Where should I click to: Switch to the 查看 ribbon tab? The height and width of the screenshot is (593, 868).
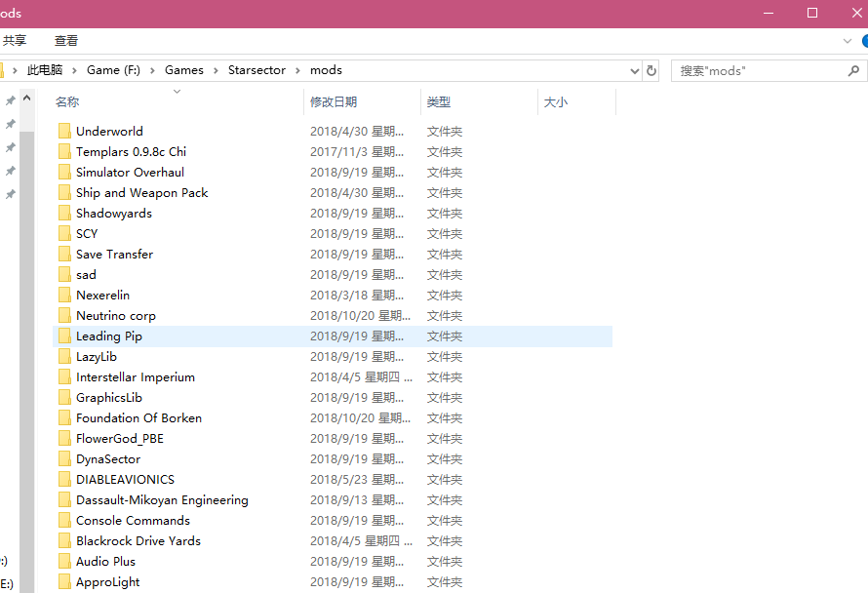click(66, 41)
